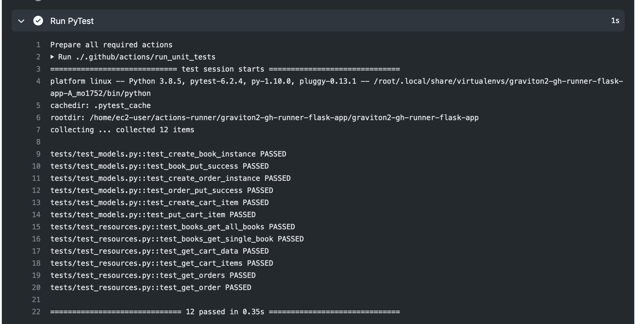The image size is (644, 324).
Task: Click the Run ./.github/actions/run_unit_tests log text
Action: 137,57
